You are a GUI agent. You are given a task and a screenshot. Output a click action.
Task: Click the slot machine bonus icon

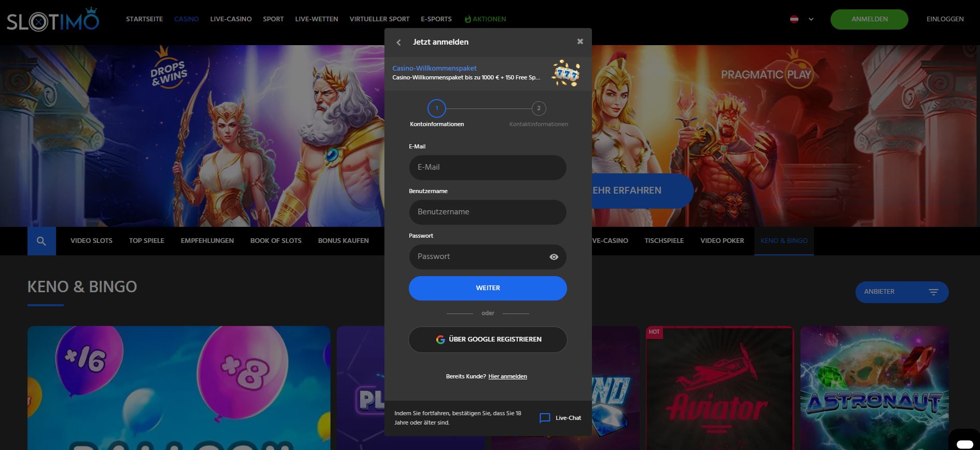(565, 74)
